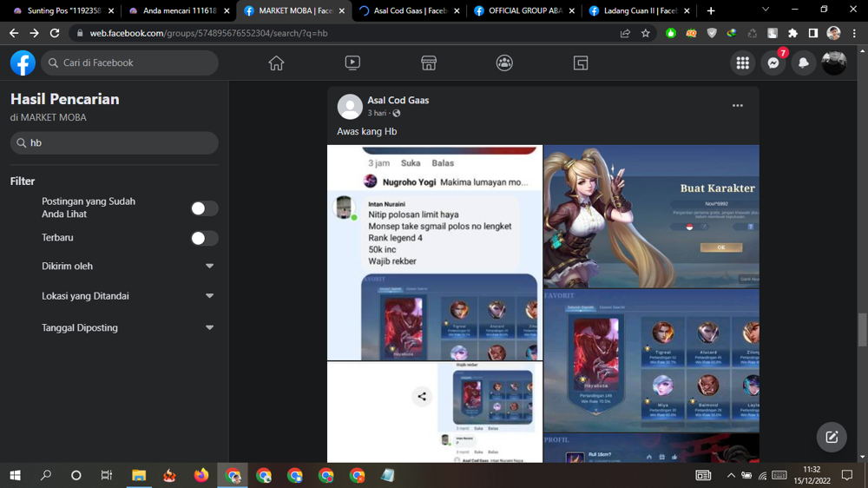Click the page vertical scrollbar thumb
868x488 pixels.
coord(863,330)
